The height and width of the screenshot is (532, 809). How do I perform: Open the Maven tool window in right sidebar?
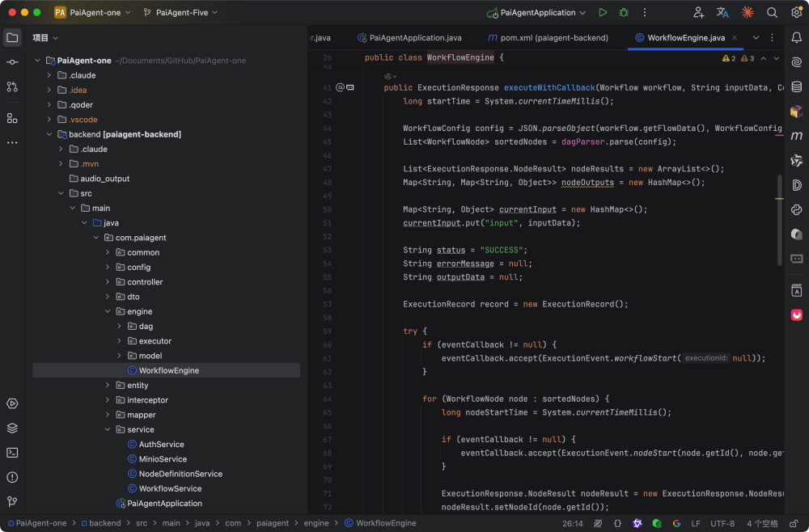[797, 136]
